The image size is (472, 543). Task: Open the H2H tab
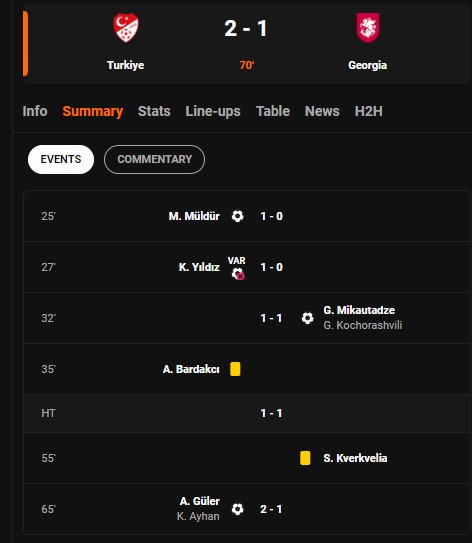tap(369, 111)
